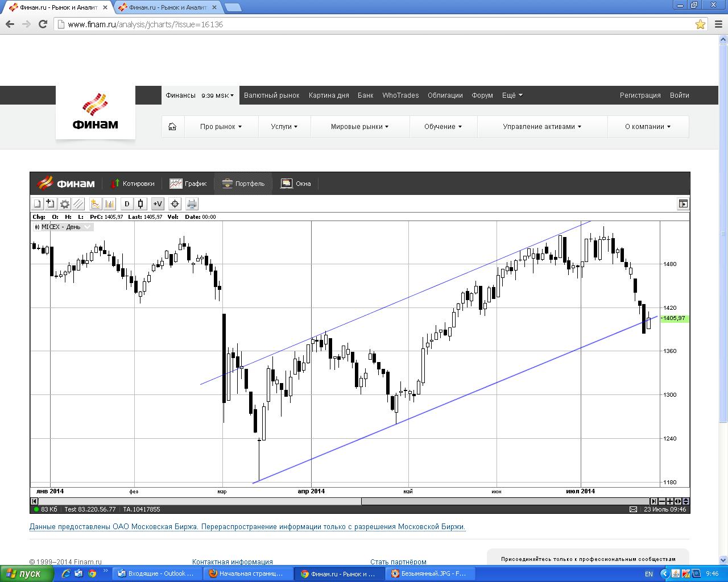Open Валютный рынок in top bar
Screen dimensions: 728x582
pos(271,95)
